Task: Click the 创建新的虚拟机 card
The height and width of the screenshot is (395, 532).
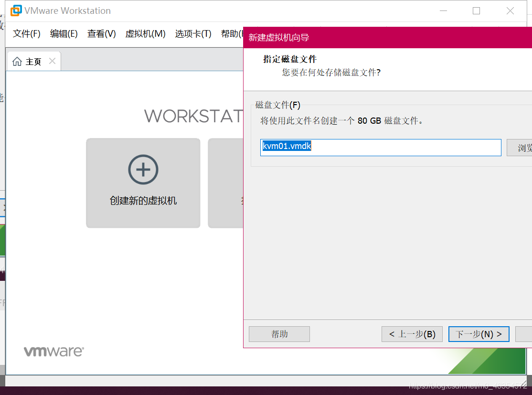Action: click(143, 183)
